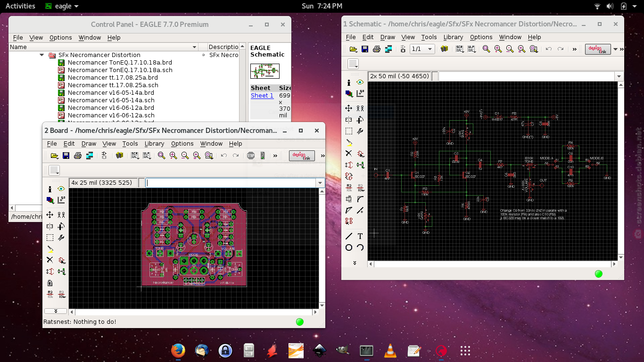Select the Group tool in Schematic window
This screenshot has width=644, height=362.
[348, 131]
